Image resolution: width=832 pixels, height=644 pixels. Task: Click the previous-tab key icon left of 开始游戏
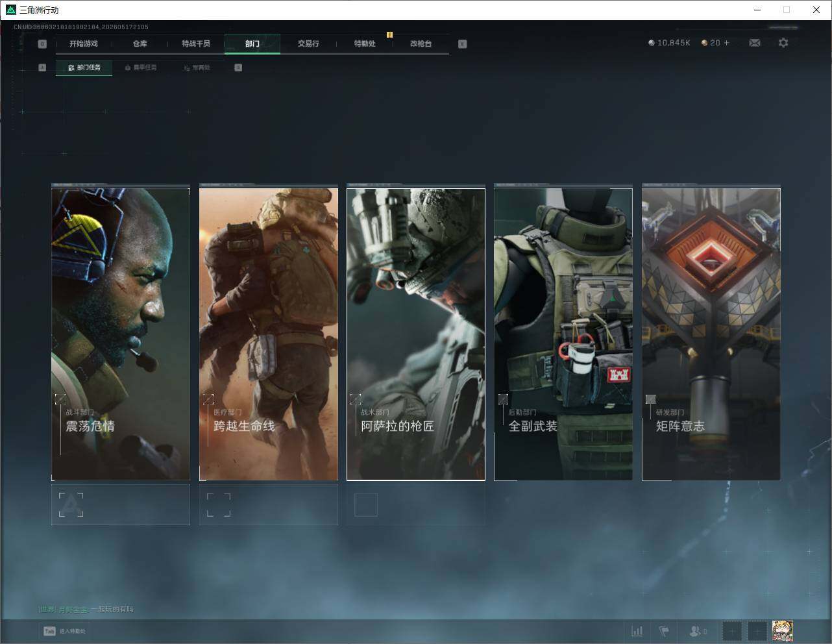(x=42, y=43)
